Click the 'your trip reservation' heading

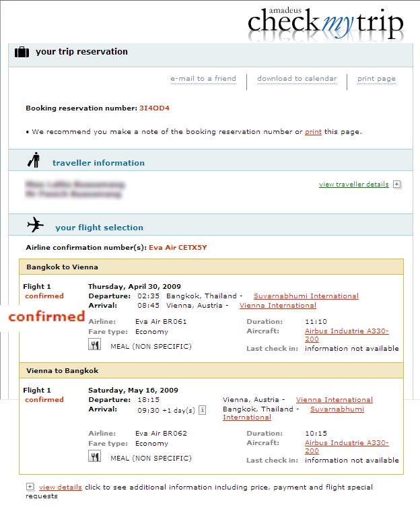[x=81, y=52]
